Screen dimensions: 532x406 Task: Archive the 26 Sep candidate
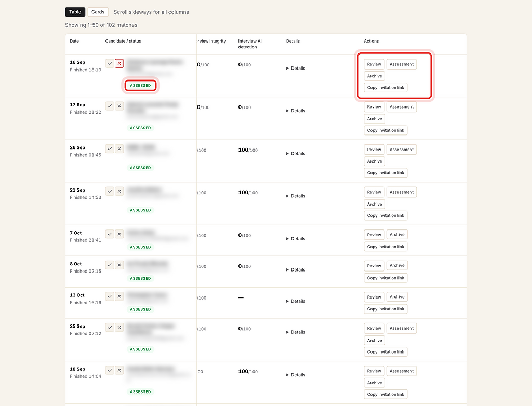(x=375, y=161)
